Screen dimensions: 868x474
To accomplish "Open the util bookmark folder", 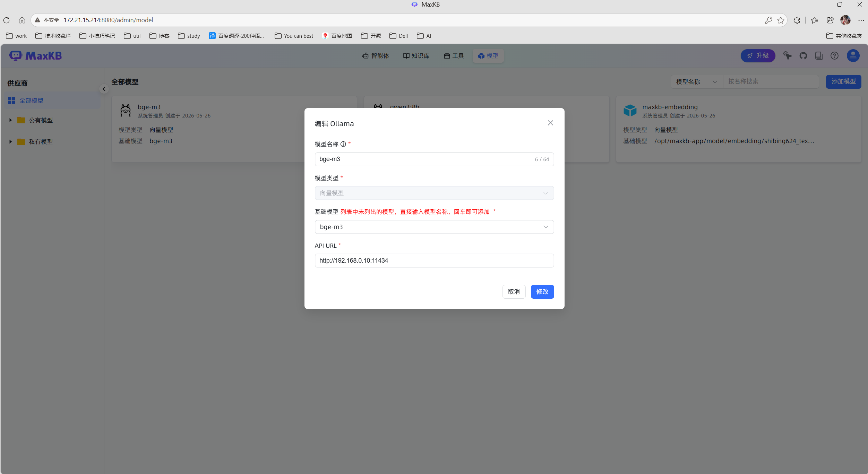I will coord(132,36).
